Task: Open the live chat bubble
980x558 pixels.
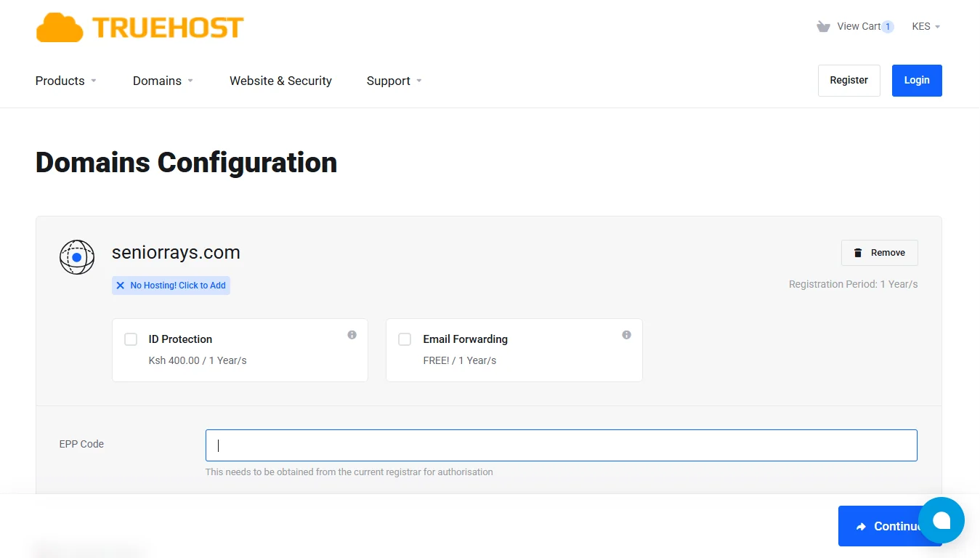Action: (941, 520)
